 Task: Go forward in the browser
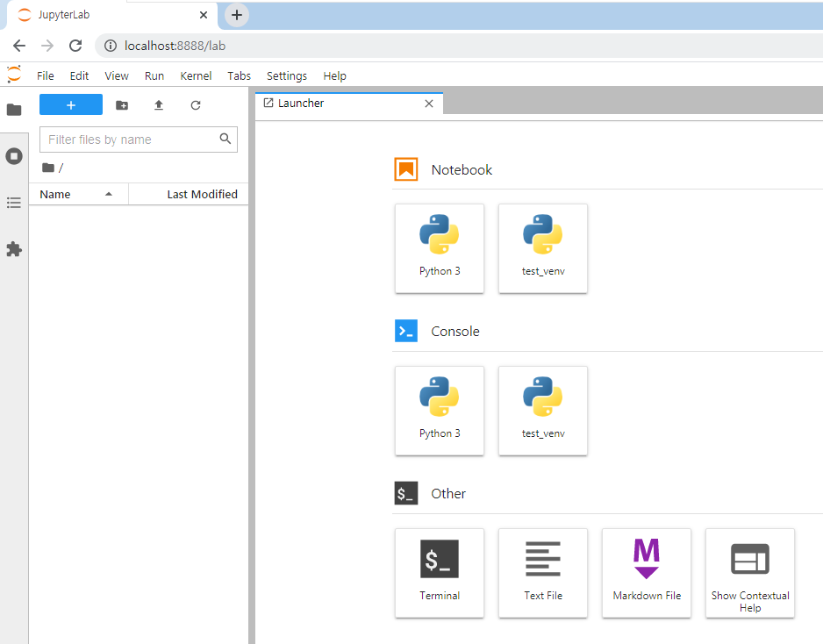tap(47, 46)
